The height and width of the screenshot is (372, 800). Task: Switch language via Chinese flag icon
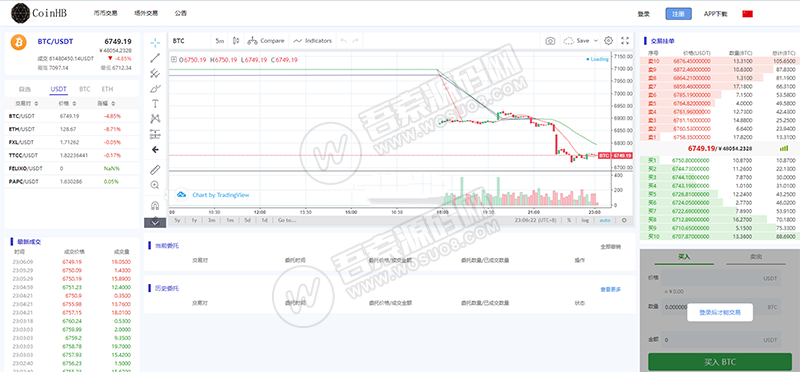coord(747,14)
